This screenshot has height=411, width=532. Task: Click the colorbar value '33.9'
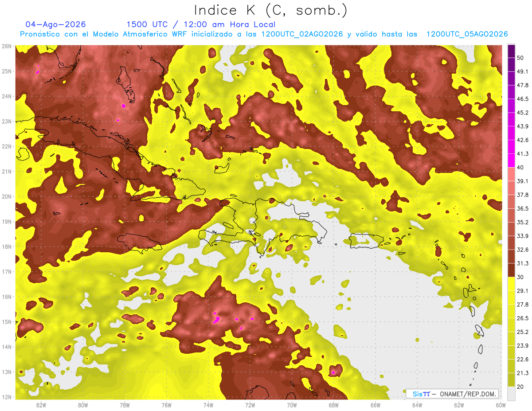coord(522,236)
